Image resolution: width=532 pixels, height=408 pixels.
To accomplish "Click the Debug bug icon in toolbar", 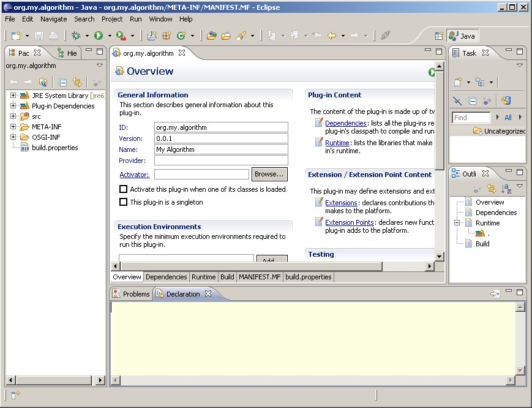I will 76,36.
